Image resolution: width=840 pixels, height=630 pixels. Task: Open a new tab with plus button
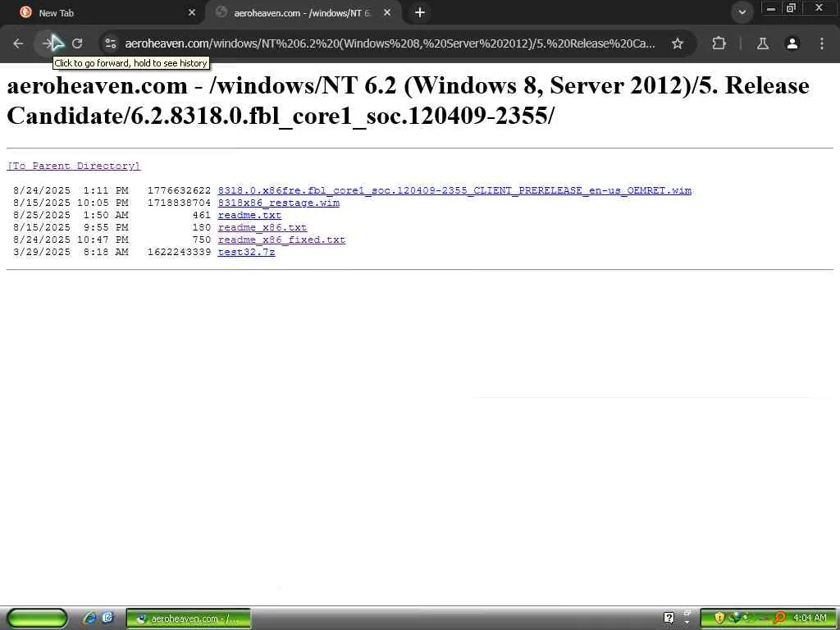pyautogui.click(x=420, y=12)
